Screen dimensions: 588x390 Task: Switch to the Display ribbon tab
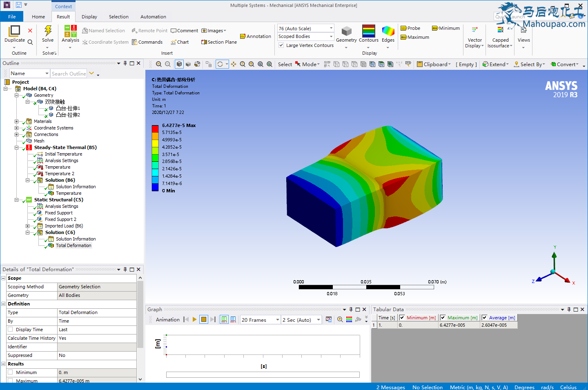(89, 17)
